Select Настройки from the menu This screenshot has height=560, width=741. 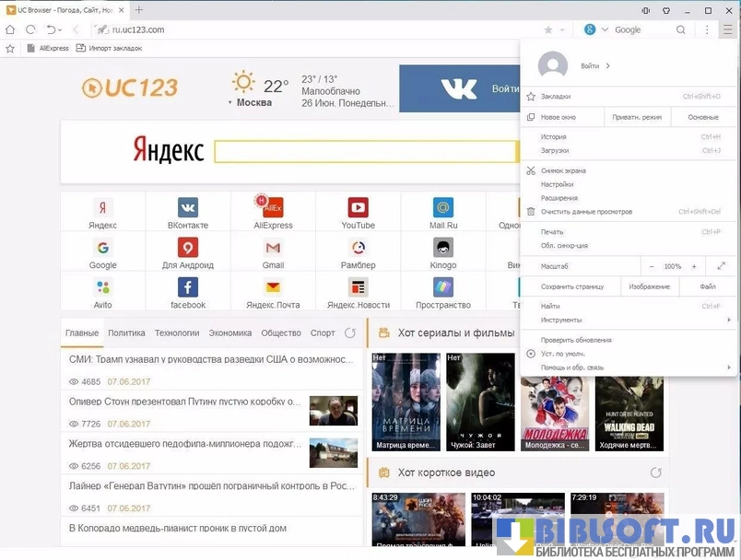(x=557, y=184)
